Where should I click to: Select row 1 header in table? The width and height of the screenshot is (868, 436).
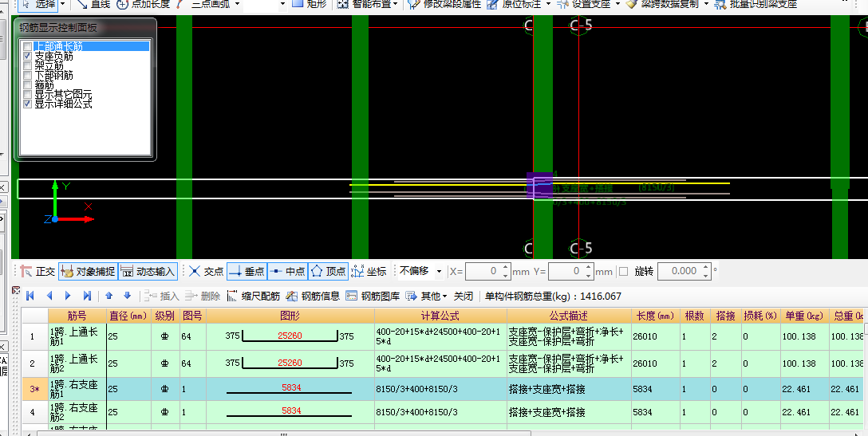[x=35, y=336]
